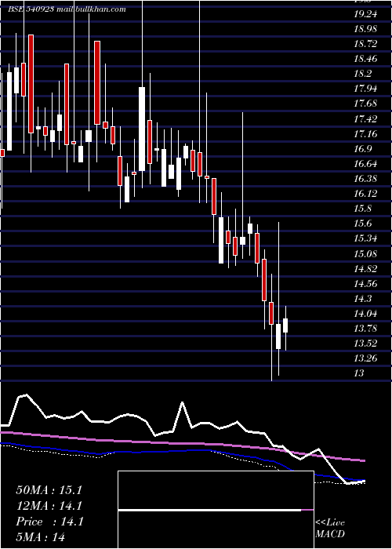Click the 18.46 price axis label

[x=365, y=59]
